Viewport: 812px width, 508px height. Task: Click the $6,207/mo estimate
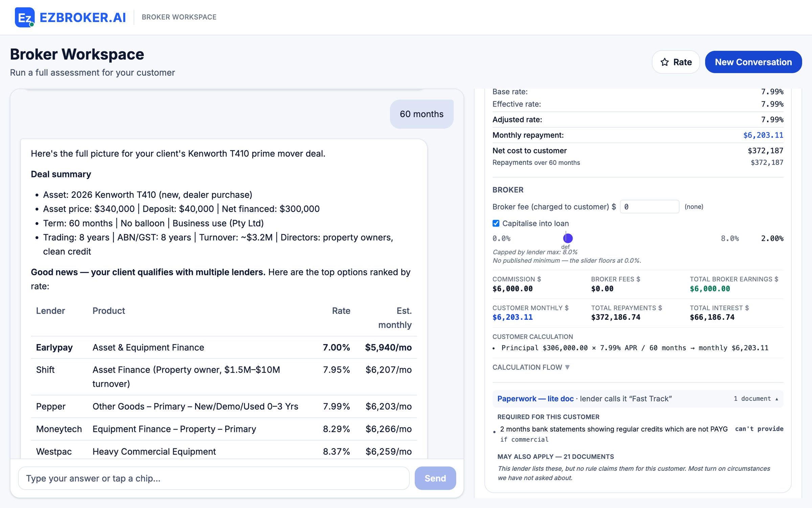[388, 369]
